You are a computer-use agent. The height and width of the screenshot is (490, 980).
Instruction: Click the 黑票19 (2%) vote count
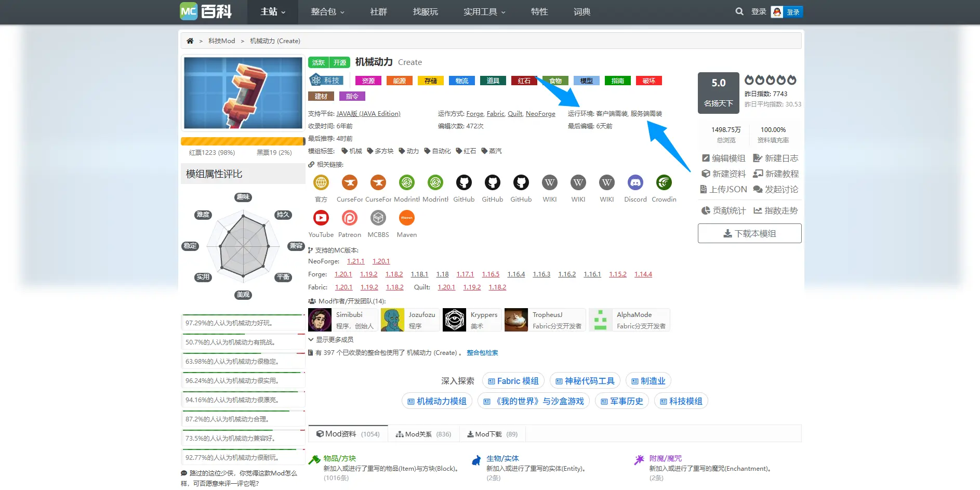click(274, 153)
